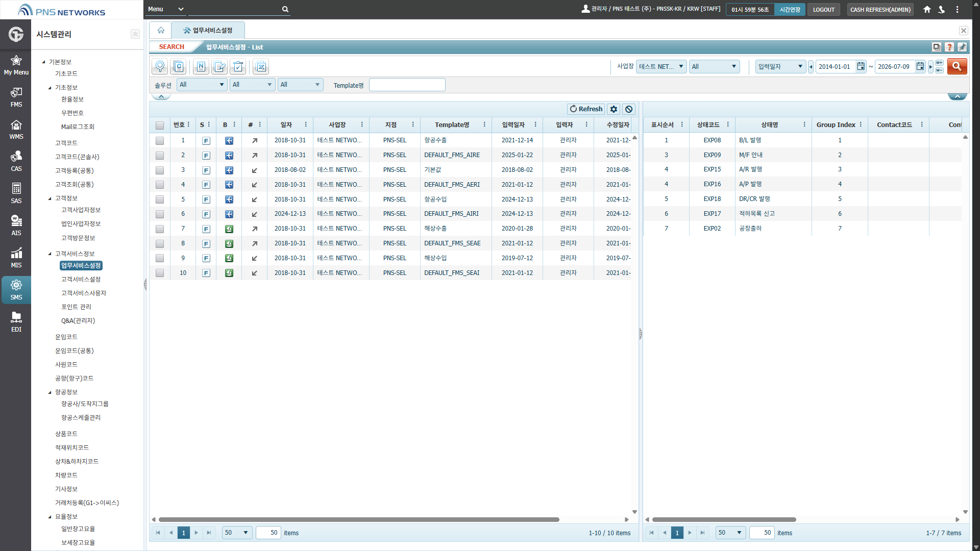This screenshot has height=551, width=980.
Task: Click right grid horizontal scrollbar
Action: click(x=724, y=519)
